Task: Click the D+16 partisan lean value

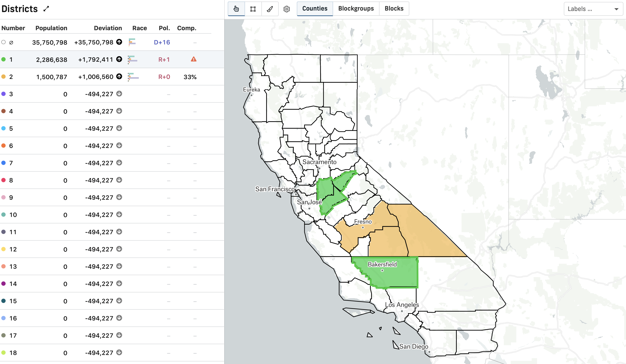Action: (x=162, y=42)
